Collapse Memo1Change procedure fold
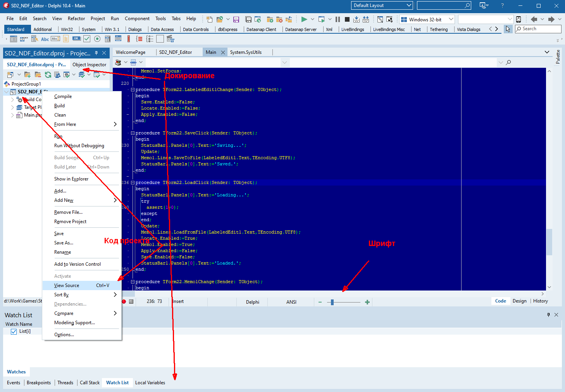 pos(133,282)
